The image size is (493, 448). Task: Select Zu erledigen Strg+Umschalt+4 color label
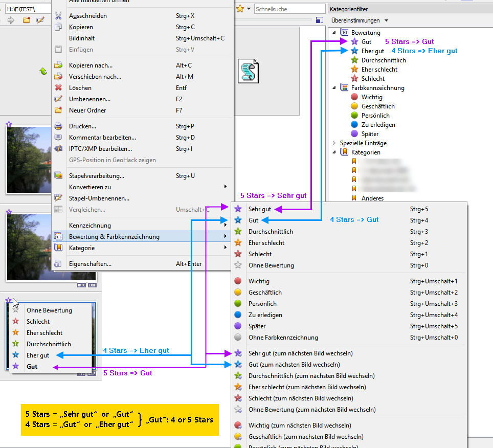click(x=349, y=315)
